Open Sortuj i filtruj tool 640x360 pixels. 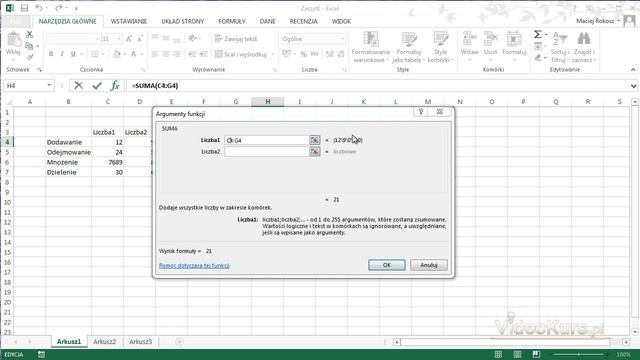560,47
